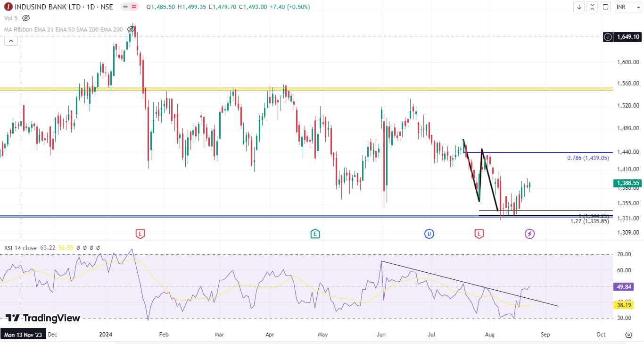Click the TradingView logo link
The image size is (644, 344).
[43, 318]
